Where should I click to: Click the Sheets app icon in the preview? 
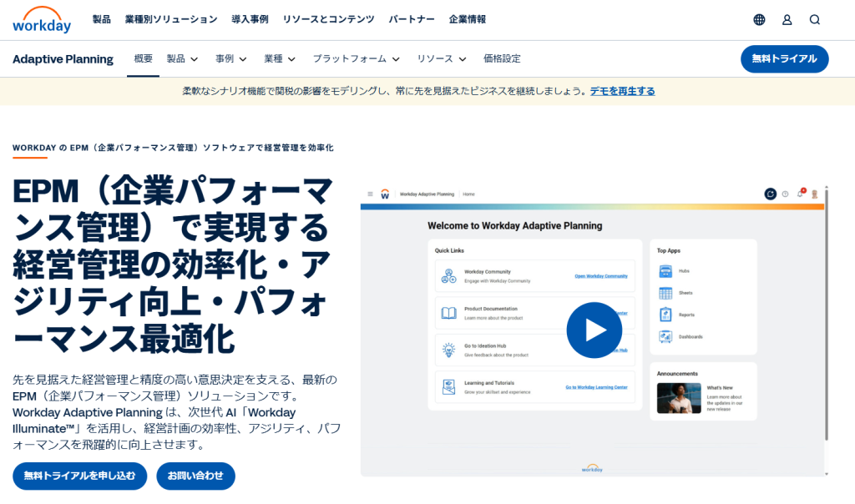(x=665, y=293)
